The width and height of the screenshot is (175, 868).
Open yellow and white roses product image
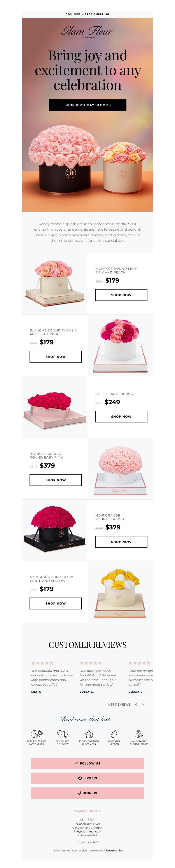point(120,592)
